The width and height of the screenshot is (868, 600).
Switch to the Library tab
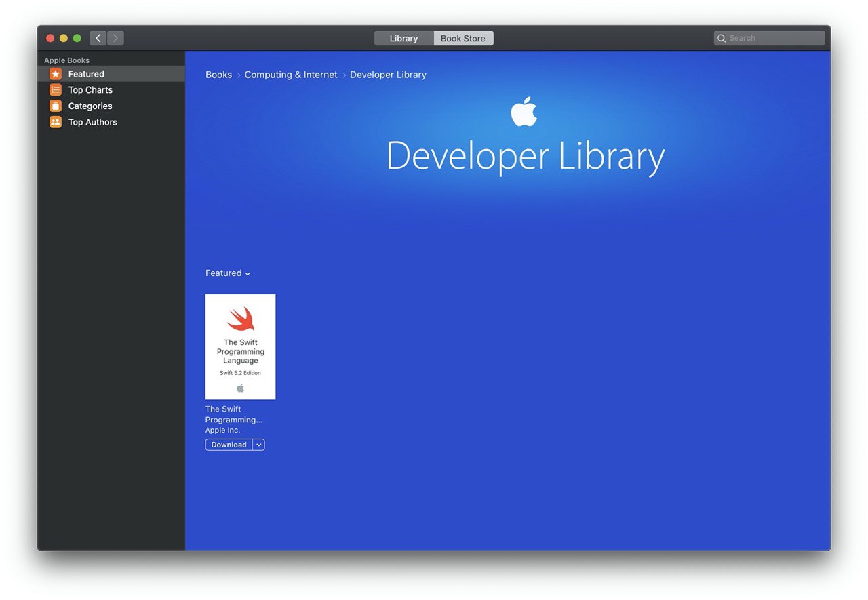point(403,39)
